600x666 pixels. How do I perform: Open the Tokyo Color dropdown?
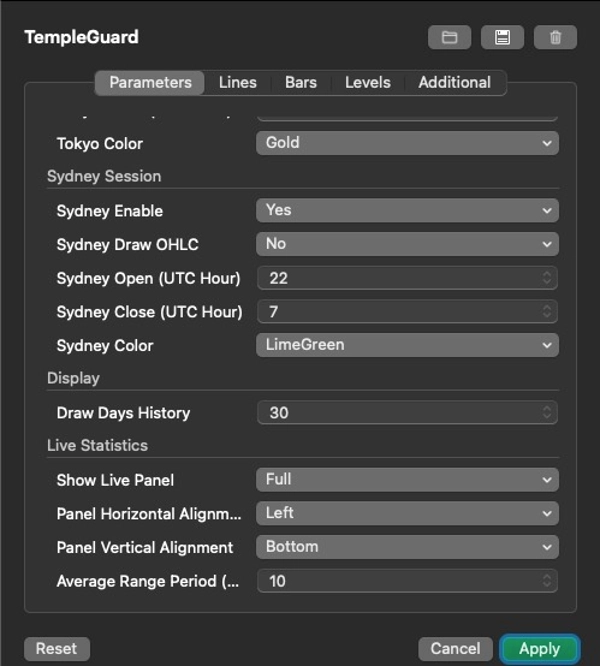pos(407,143)
